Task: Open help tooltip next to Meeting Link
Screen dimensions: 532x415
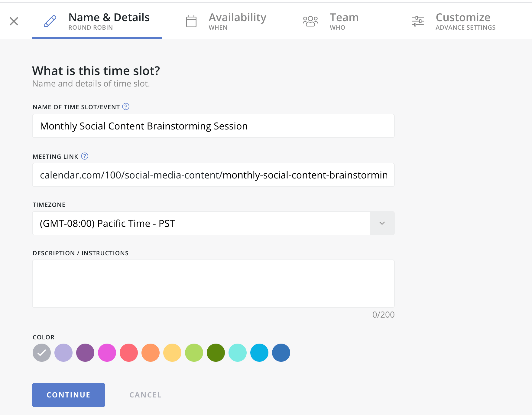Action: tap(85, 156)
